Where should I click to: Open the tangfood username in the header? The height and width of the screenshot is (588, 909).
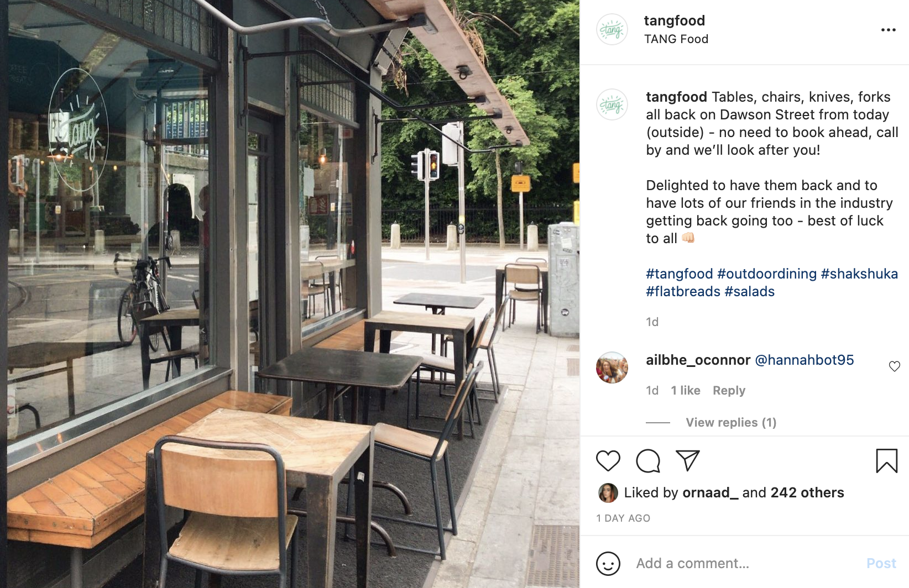675,21
